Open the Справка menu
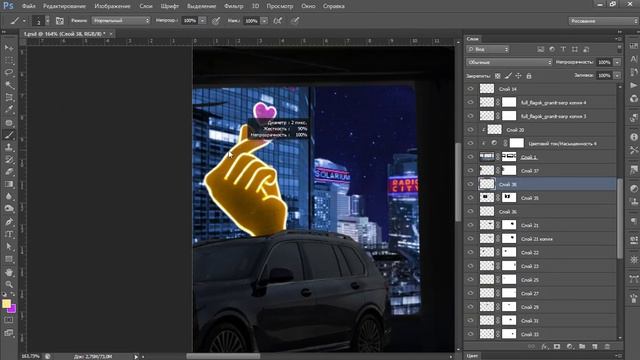This screenshot has height=360, width=640. 333,6
